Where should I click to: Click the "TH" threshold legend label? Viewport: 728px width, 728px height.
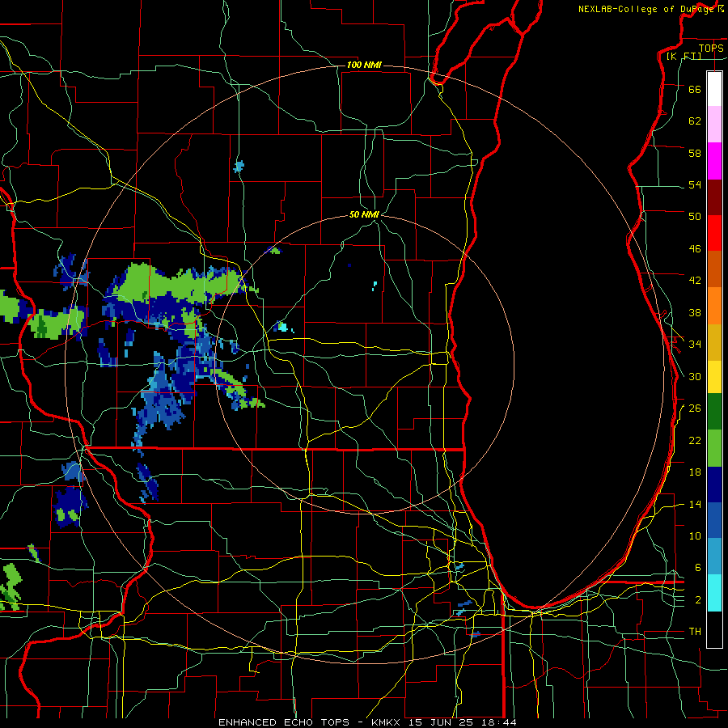point(695,632)
